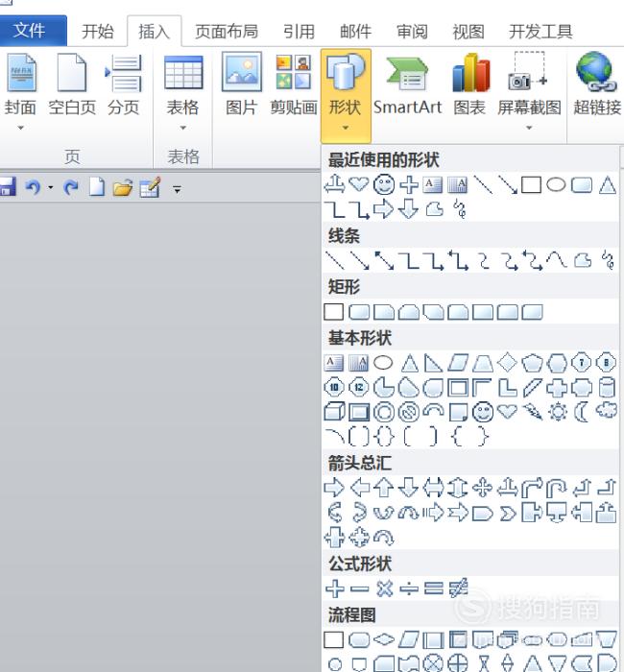Screen dimensions: 624x672
Task: Select the up arrow under 箭头总汇
Action: pyautogui.click(x=384, y=488)
